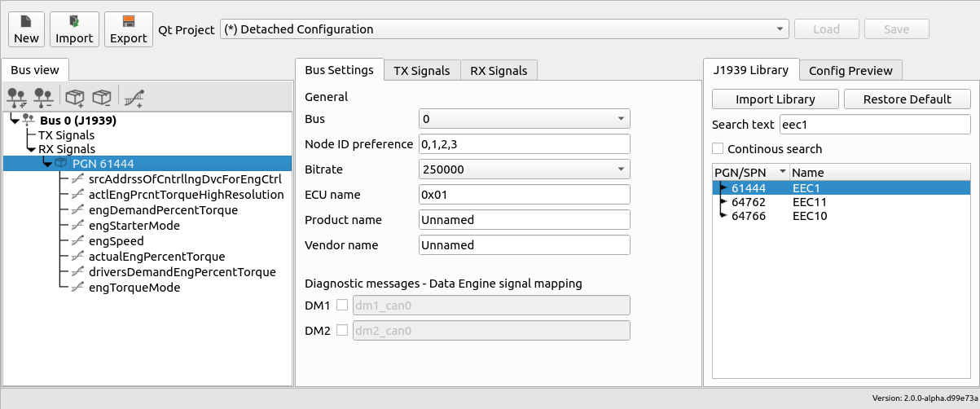980x409 pixels.
Task: Click the Add PGN box icon
Action: coord(75,98)
